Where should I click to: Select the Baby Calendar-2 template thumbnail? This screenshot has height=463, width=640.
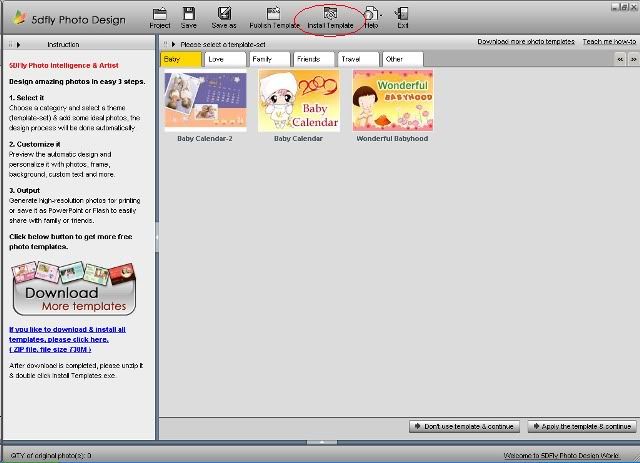click(x=205, y=100)
